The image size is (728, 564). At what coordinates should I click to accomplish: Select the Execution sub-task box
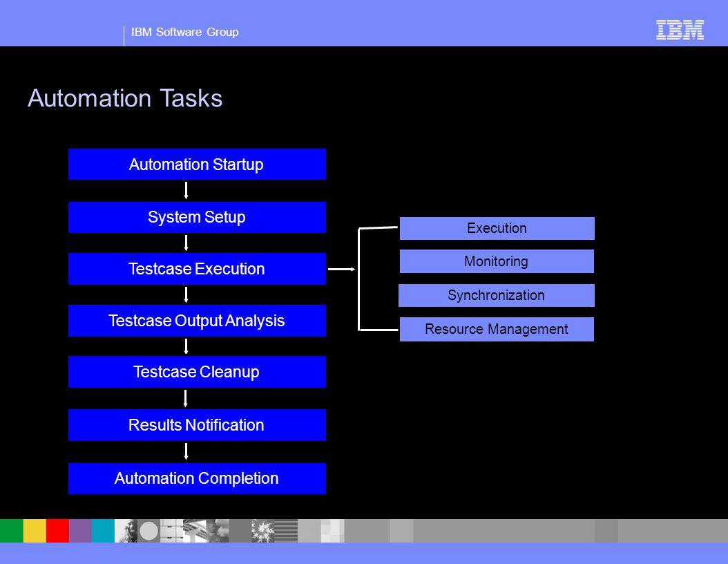497,228
